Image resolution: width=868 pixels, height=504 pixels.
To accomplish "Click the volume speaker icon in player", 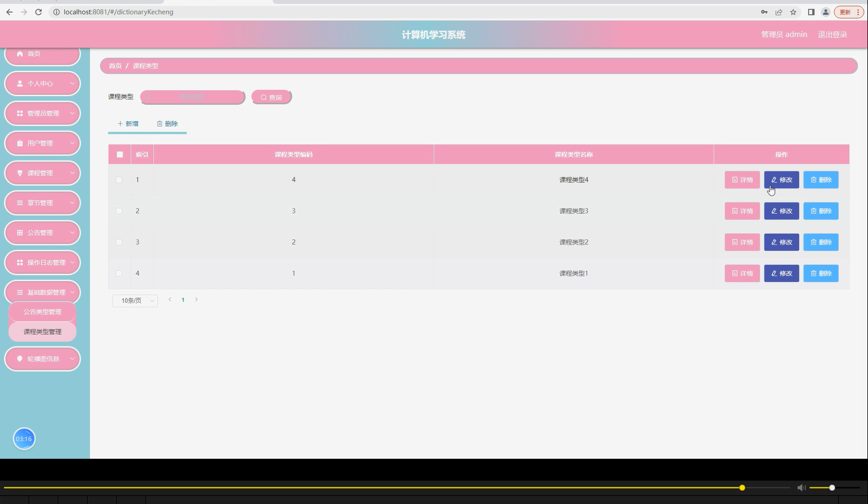I will pyautogui.click(x=802, y=487).
